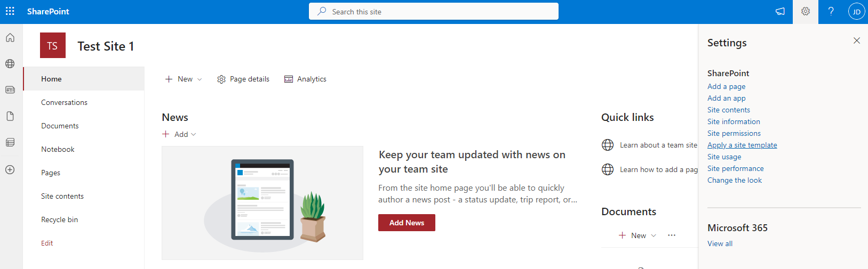Click globe icon beside 'Learn how to add a page'
868x269 pixels.
coord(608,169)
